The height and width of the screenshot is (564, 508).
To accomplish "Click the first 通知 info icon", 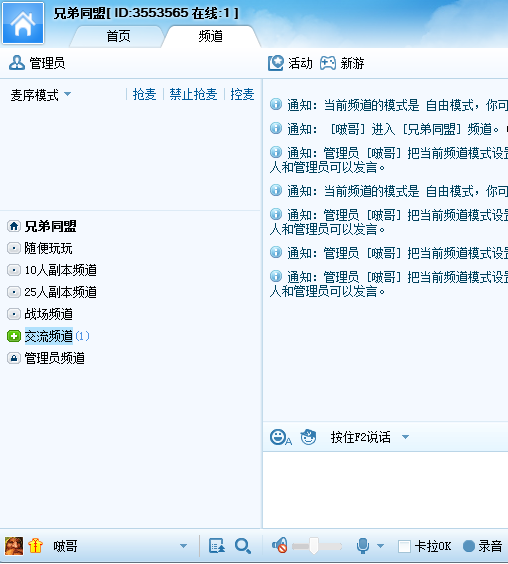I will [276, 104].
